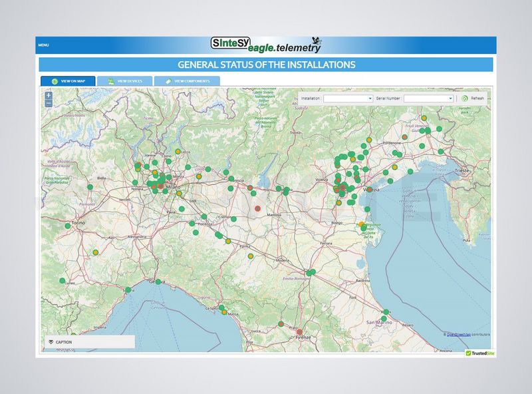Select the green marker on the coast west of Genova
The width and height of the screenshot is (532, 394).
(x=128, y=290)
